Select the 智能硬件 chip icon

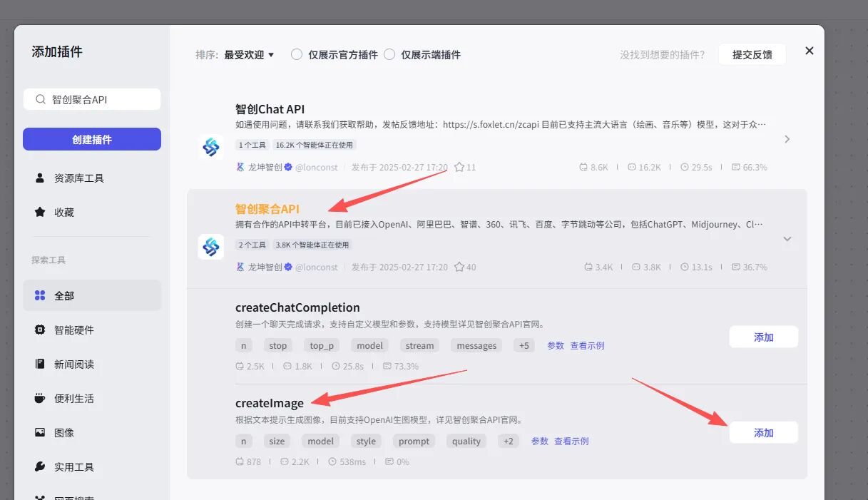pyautogui.click(x=40, y=329)
